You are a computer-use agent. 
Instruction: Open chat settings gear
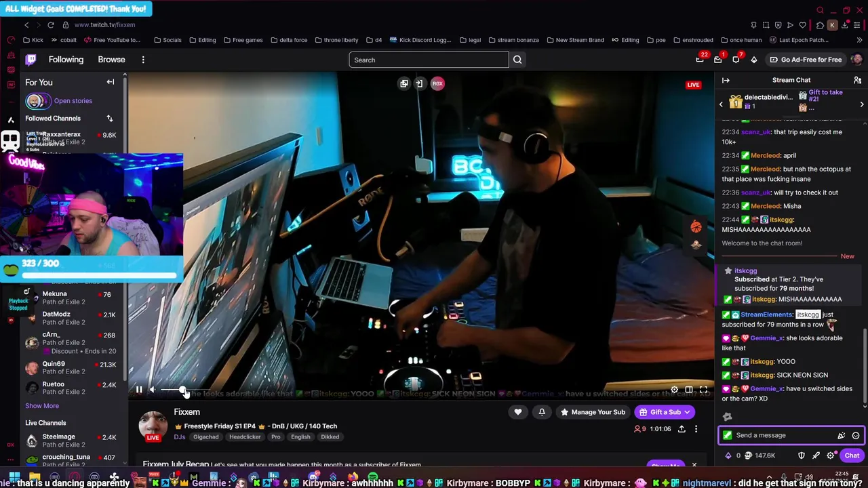(831, 455)
